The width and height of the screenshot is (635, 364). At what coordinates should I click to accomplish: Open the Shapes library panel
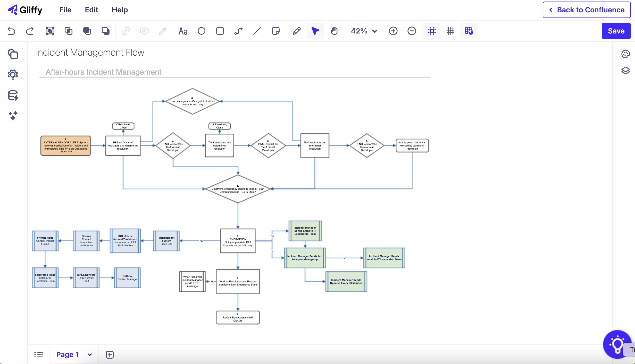coord(13,54)
